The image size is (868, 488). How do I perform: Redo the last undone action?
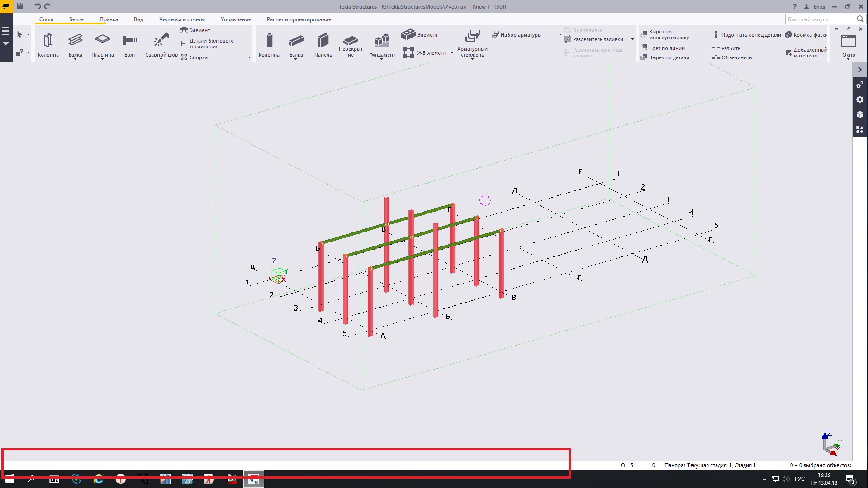click(47, 6)
